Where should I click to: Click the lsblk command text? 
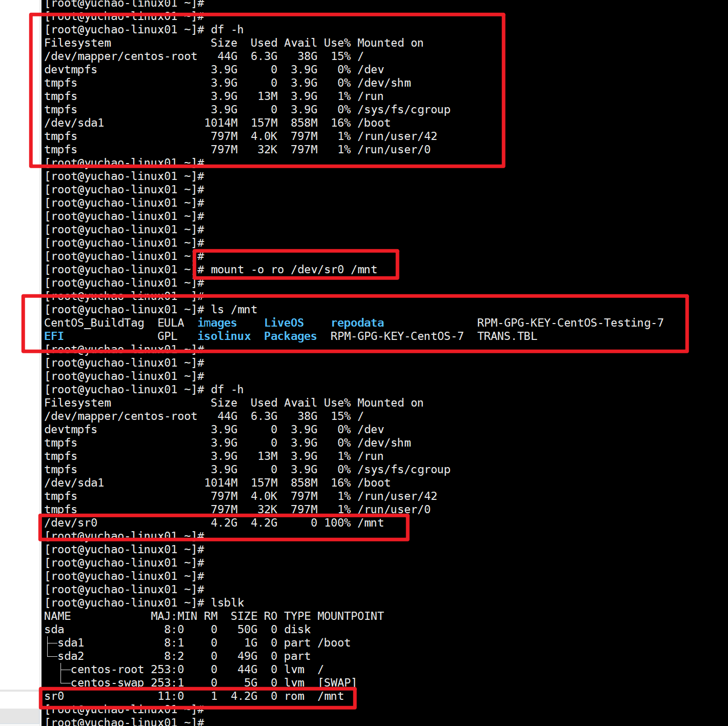click(x=228, y=603)
